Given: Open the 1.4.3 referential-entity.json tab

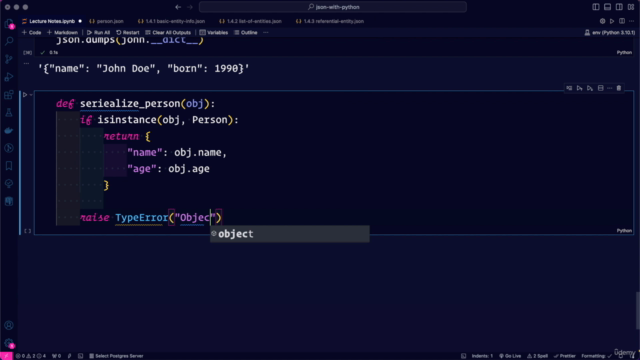Looking at the screenshot, I should [330, 21].
